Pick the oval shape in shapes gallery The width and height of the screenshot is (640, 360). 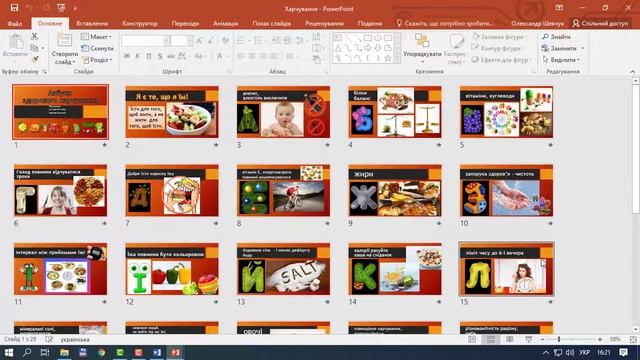coord(378,38)
